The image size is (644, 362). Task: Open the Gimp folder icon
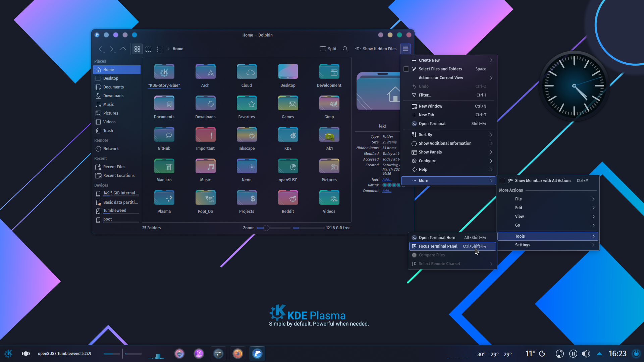click(x=329, y=103)
